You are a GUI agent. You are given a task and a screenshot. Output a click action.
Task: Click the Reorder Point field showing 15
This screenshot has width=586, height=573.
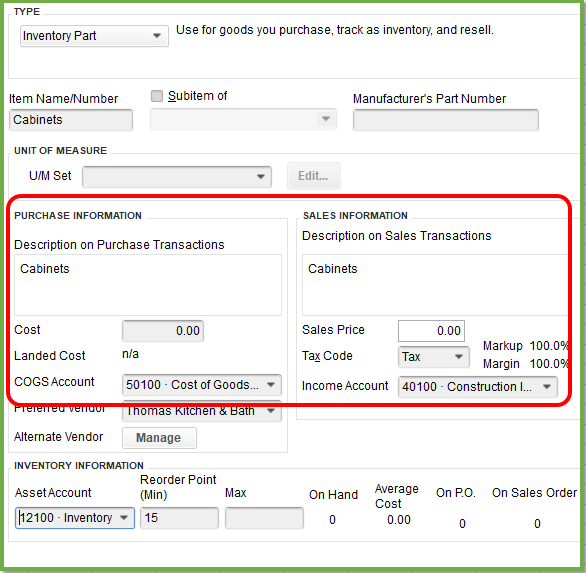[x=179, y=518]
